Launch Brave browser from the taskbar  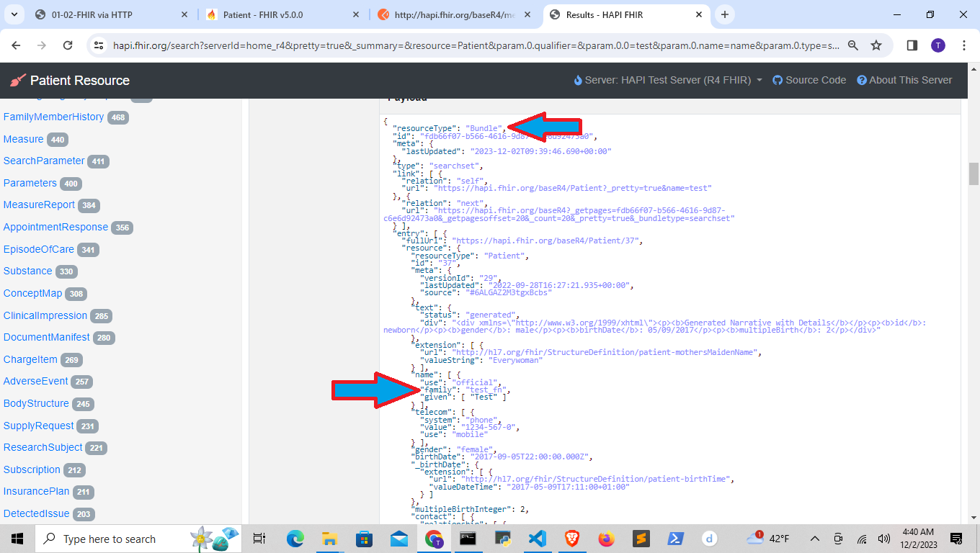pyautogui.click(x=572, y=538)
